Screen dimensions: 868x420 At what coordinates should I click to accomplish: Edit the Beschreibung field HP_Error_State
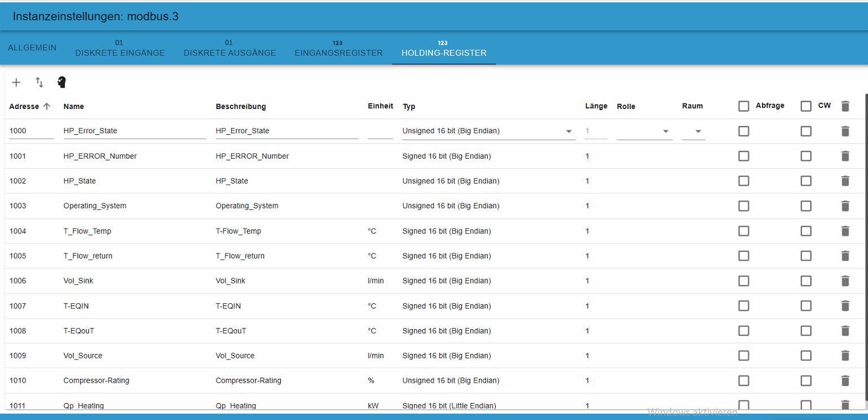[x=287, y=131]
